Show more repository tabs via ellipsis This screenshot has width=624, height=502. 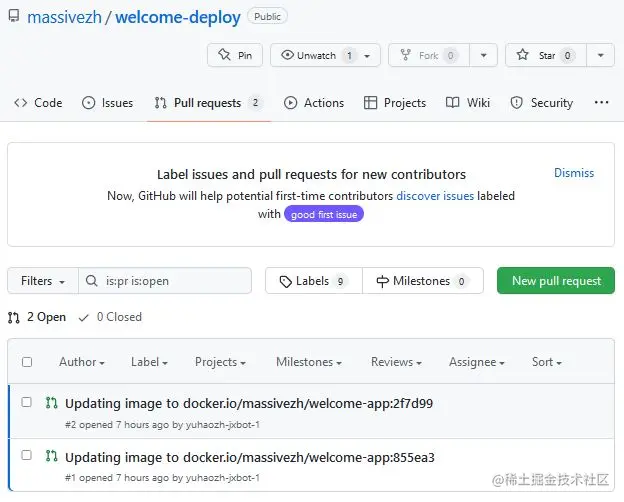(x=601, y=103)
